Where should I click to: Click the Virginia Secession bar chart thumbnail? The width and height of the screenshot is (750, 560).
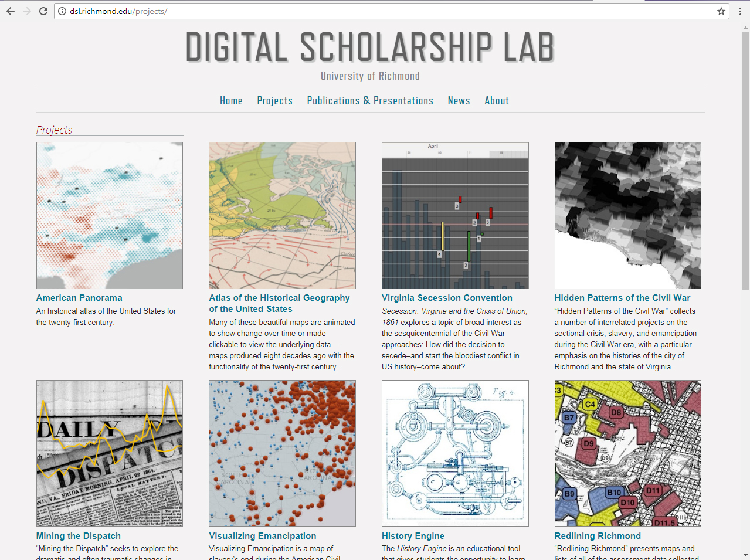[455, 215]
